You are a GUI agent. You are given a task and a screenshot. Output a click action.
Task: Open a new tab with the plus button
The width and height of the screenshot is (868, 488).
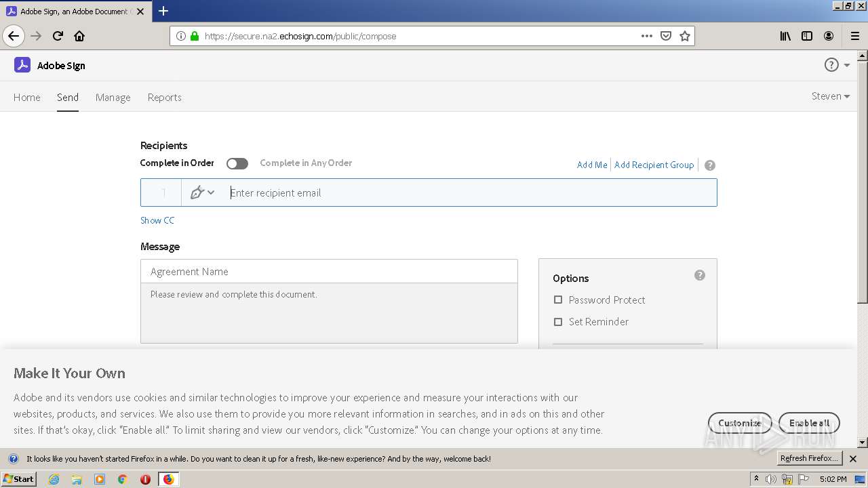(163, 11)
